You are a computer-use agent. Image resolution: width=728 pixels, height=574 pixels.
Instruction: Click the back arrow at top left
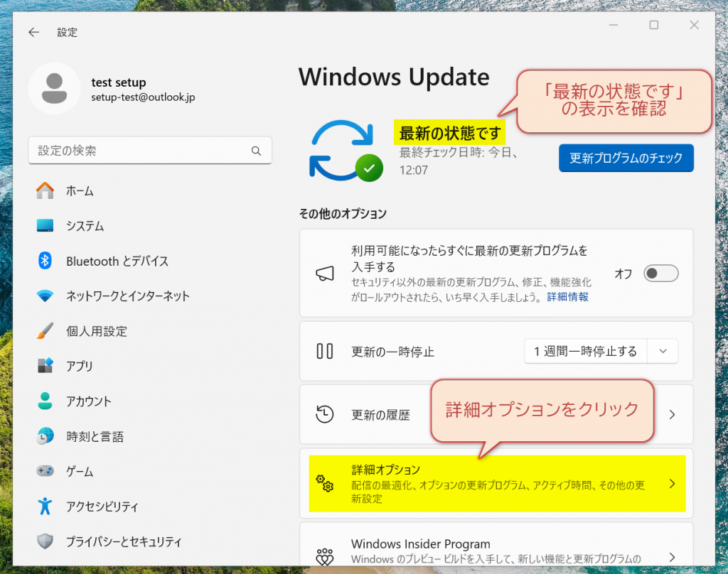pos(33,32)
